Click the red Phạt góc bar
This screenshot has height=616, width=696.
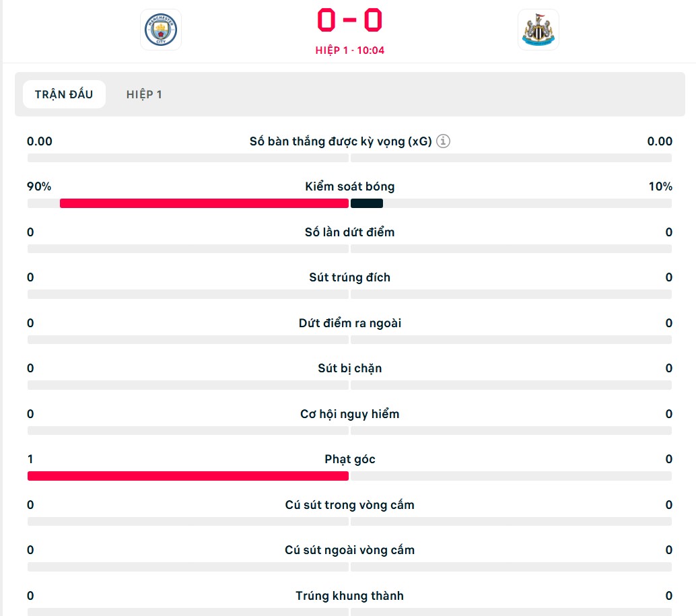pyautogui.click(x=188, y=476)
